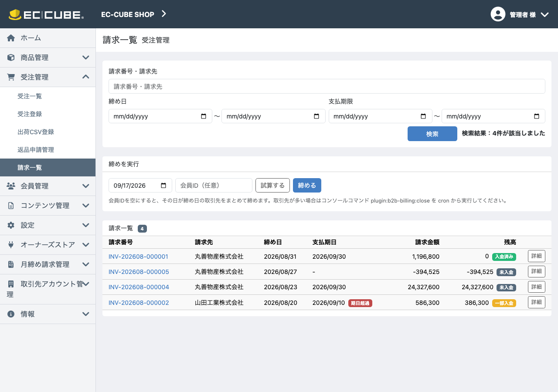The width and height of the screenshot is (558, 392).
Task: Click 詳細 button for INV-202608-000001
Action: coord(537,256)
